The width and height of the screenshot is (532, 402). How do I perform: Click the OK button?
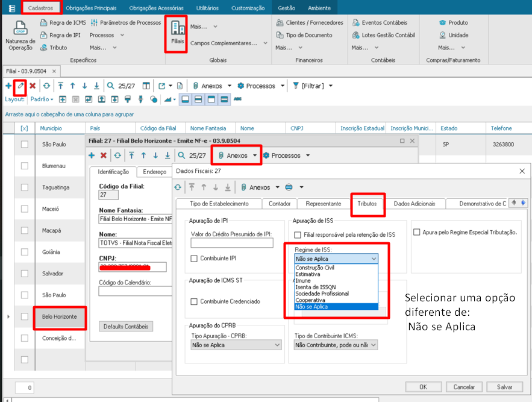(x=424, y=387)
